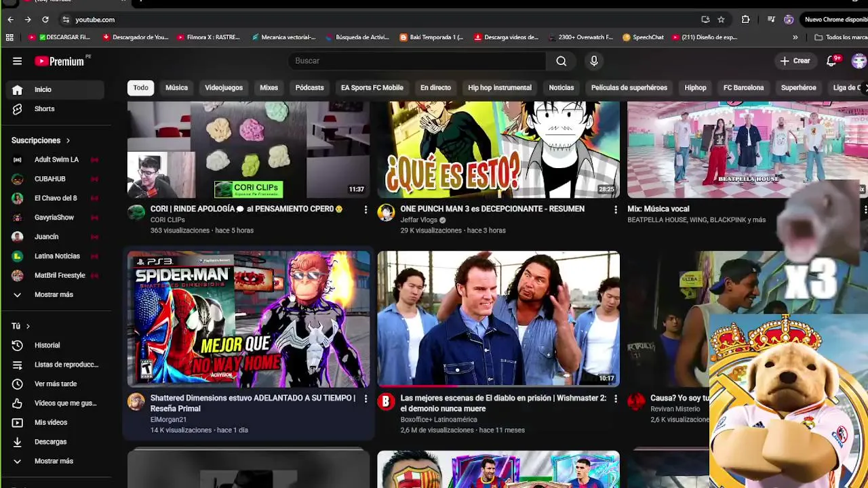868x488 pixels.
Task: Expand the Tú section header
Action: (x=21, y=326)
